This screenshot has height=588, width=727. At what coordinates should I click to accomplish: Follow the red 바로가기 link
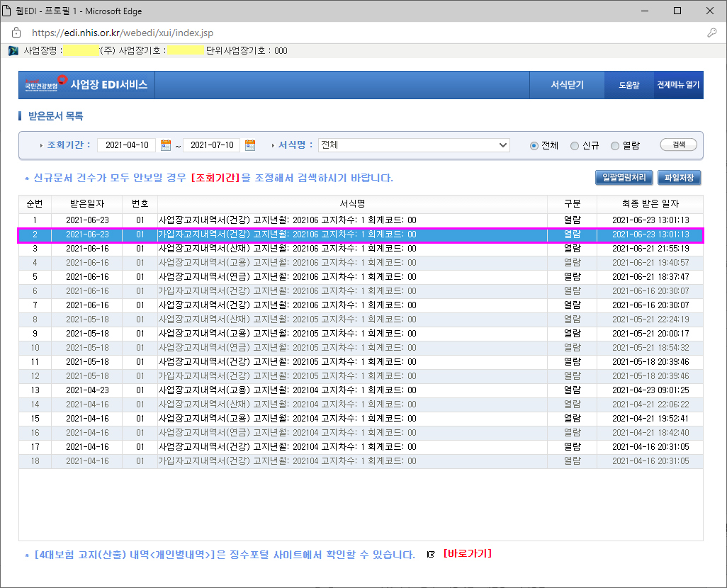tap(467, 553)
